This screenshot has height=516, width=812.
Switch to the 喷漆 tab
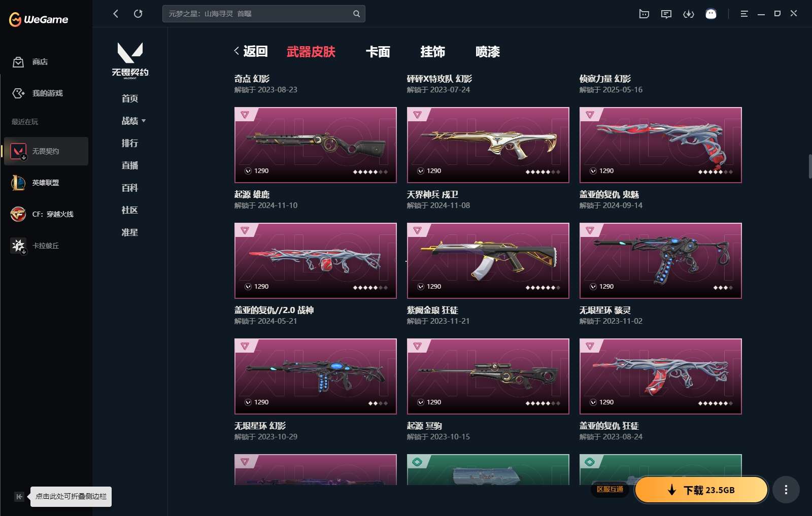[x=488, y=52]
